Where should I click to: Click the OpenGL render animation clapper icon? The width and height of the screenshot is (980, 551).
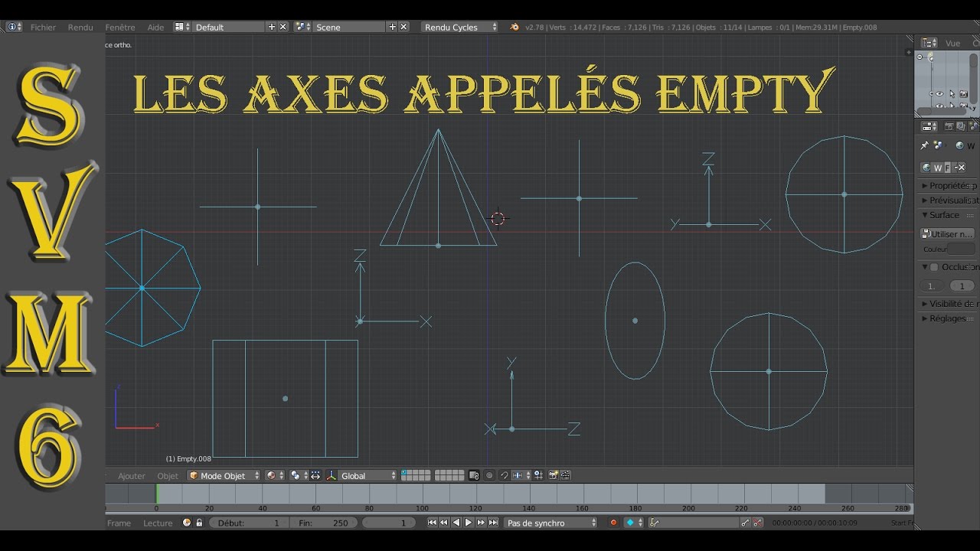tap(566, 476)
